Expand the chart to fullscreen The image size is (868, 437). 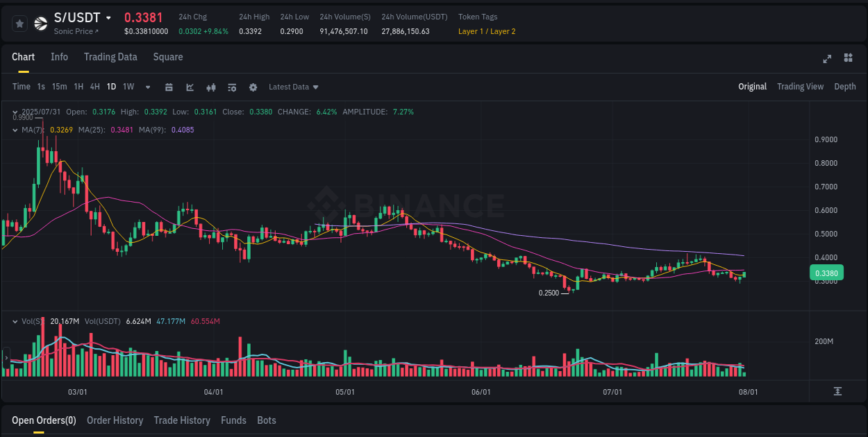point(826,59)
